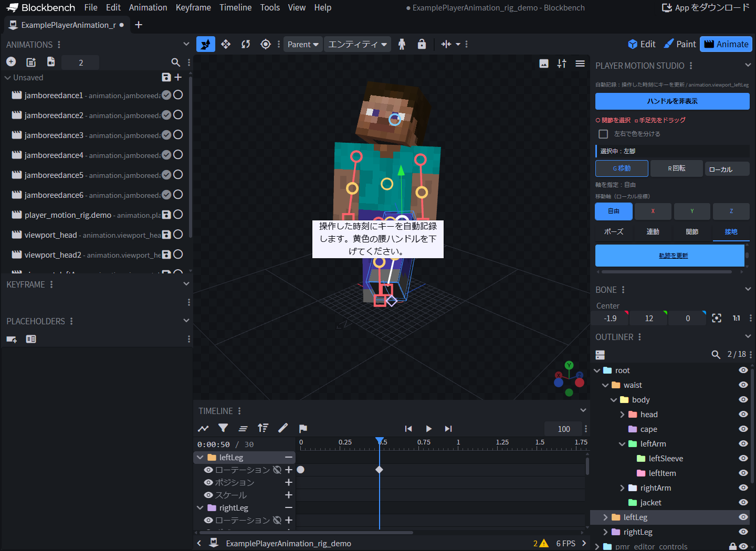Open the Parent transform space dropdown

tap(303, 44)
